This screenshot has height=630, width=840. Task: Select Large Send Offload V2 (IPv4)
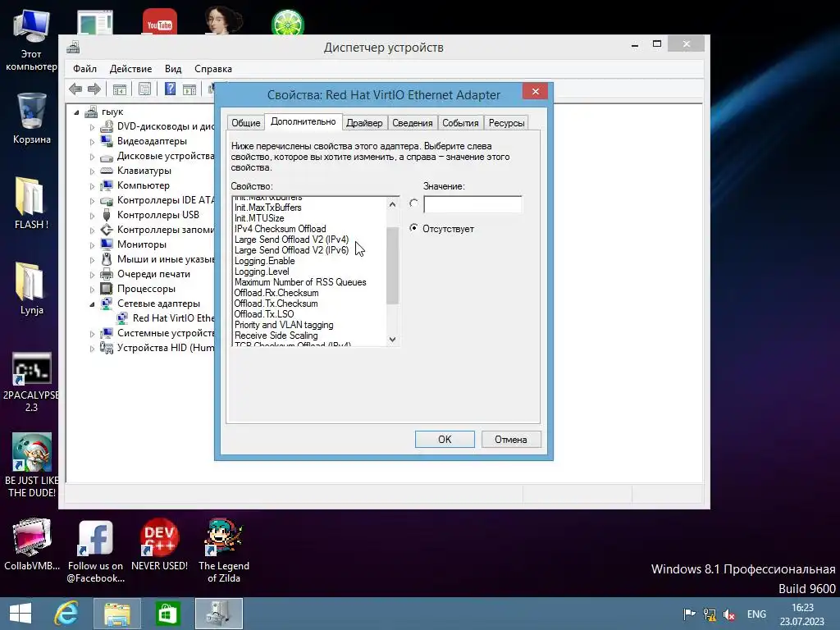(291, 240)
